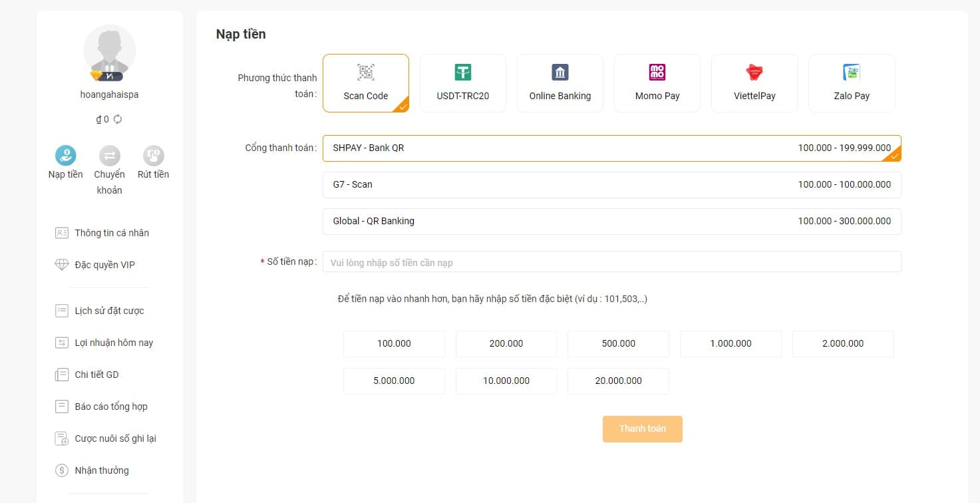Click the Lịch sử đặt cược icon

62,311
